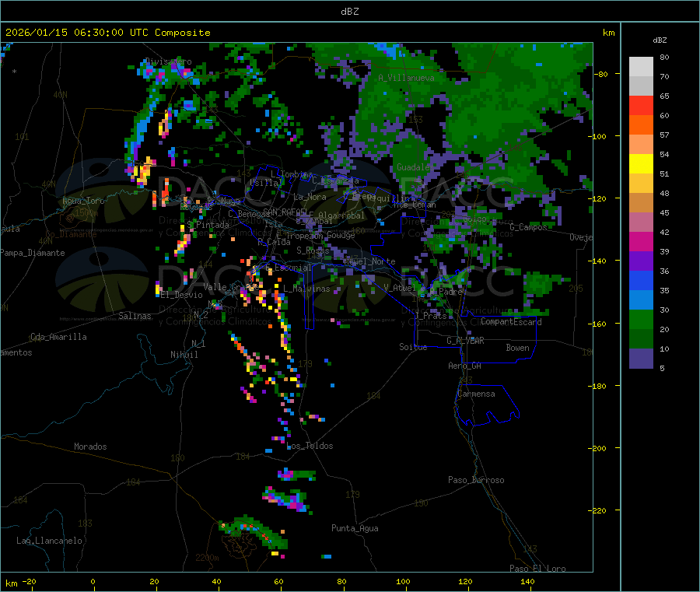Viewport: 700px width, 592px height.
Task: Click the Bowen map label
Action: point(517,348)
